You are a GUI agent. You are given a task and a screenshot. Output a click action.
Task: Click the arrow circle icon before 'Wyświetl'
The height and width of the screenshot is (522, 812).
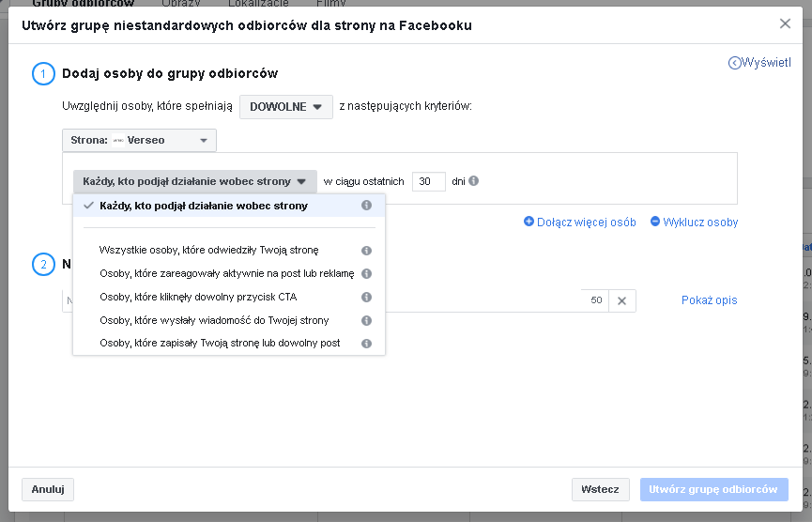point(734,63)
